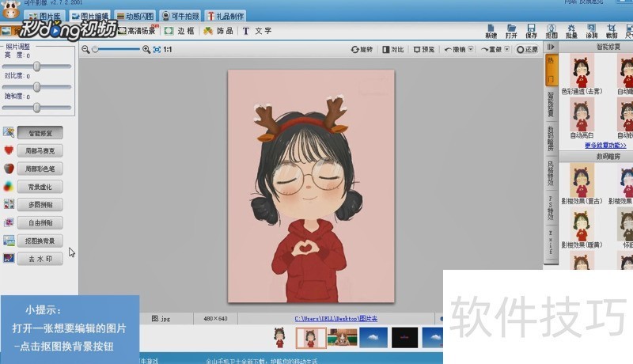Click the zoom level slider handle
The width and height of the screenshot is (633, 364).
point(95,49)
